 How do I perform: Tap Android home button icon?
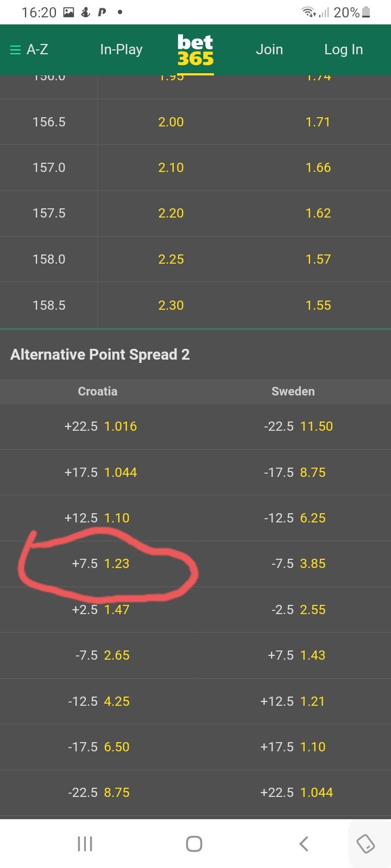(194, 844)
